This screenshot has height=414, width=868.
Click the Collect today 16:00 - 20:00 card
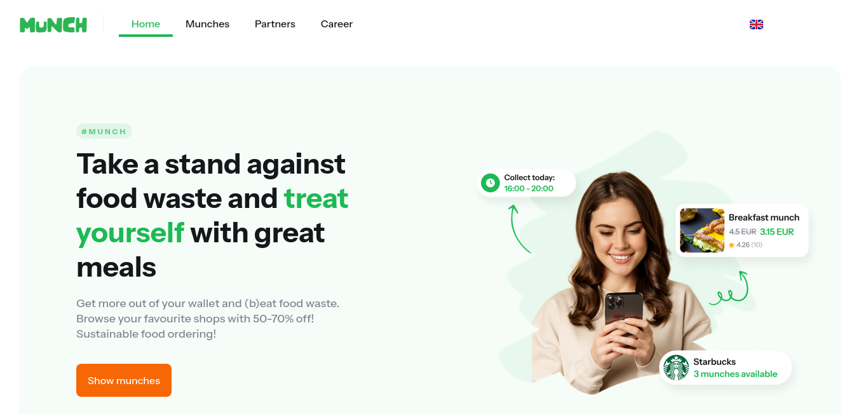(x=527, y=183)
